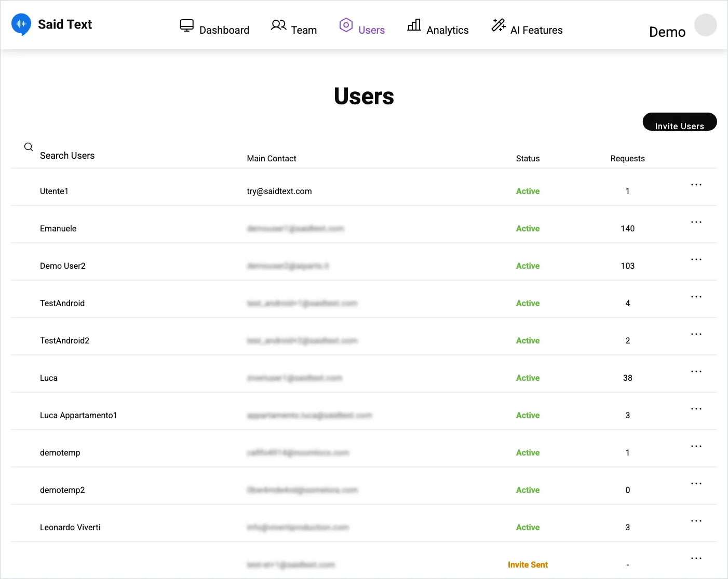Click the Requests column header
728x579 pixels.
[x=627, y=158]
